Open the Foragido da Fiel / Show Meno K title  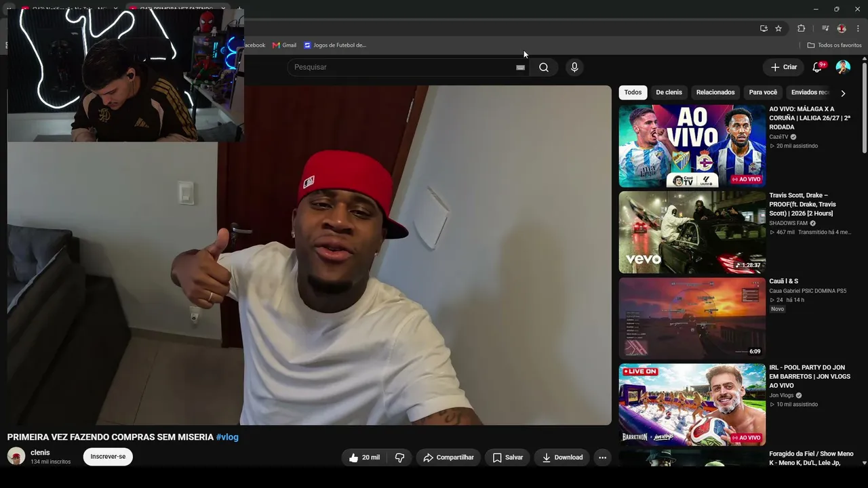pos(811,458)
